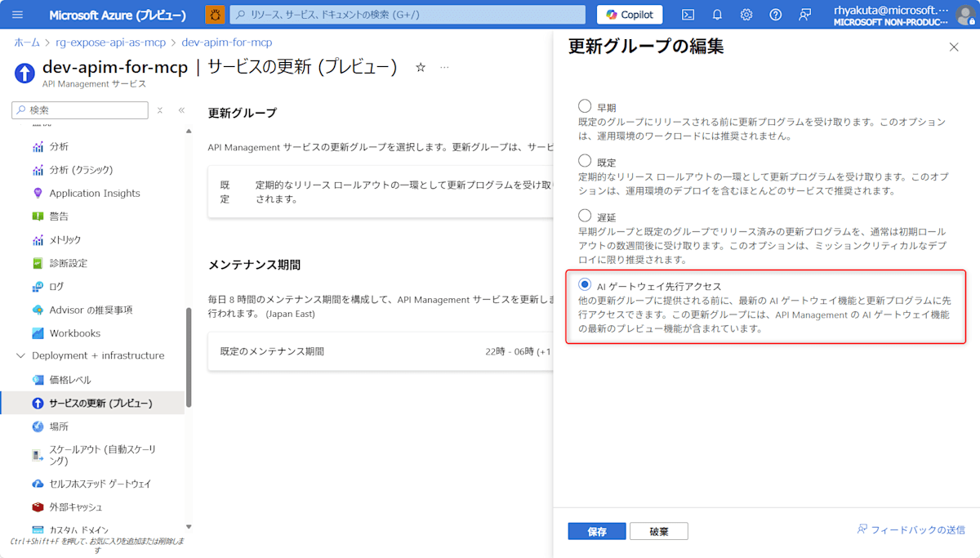The width and height of the screenshot is (980, 558).
Task: Favorite this page with the star icon
Action: click(421, 67)
